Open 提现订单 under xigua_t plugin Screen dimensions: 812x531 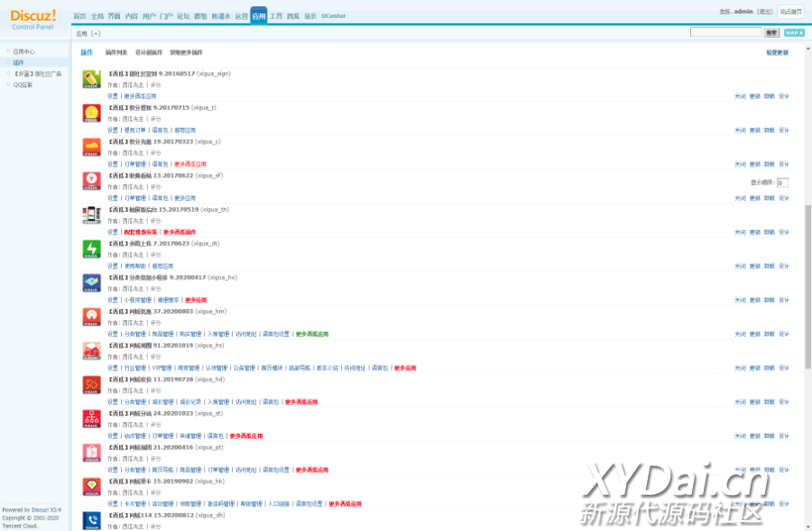pyautogui.click(x=134, y=131)
